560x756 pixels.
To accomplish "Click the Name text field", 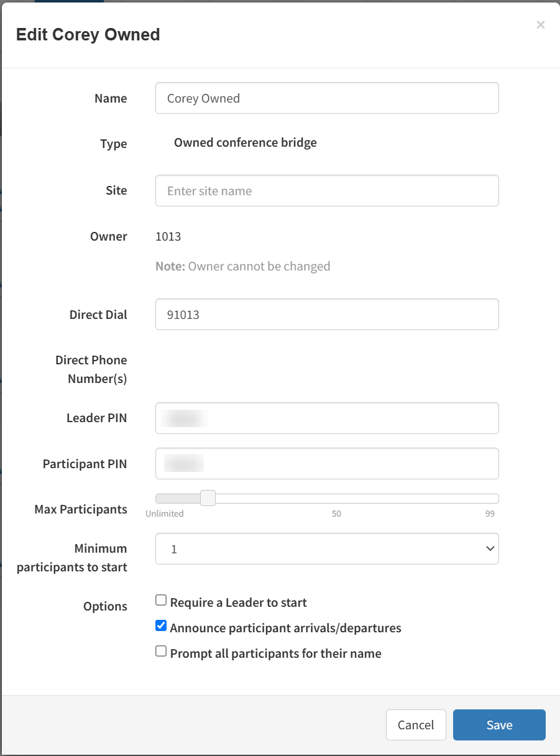I will coord(327,98).
